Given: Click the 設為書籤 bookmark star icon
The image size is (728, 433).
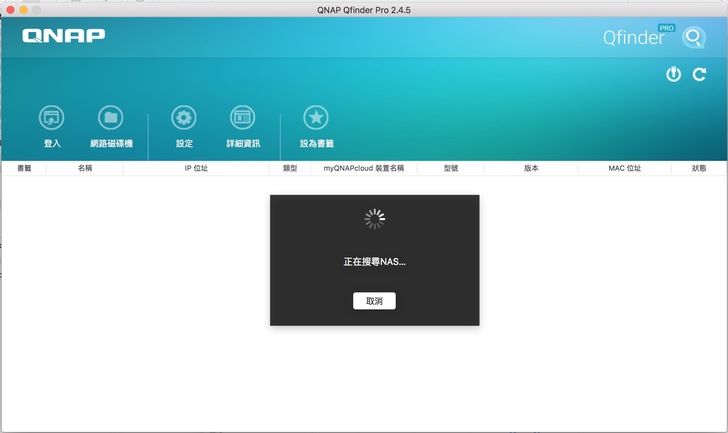Looking at the screenshot, I should coord(316,118).
